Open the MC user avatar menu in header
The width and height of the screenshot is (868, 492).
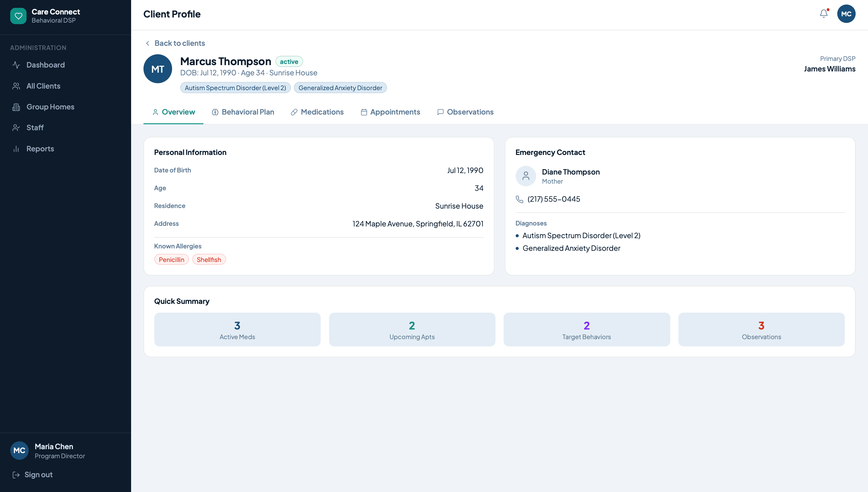click(x=846, y=14)
